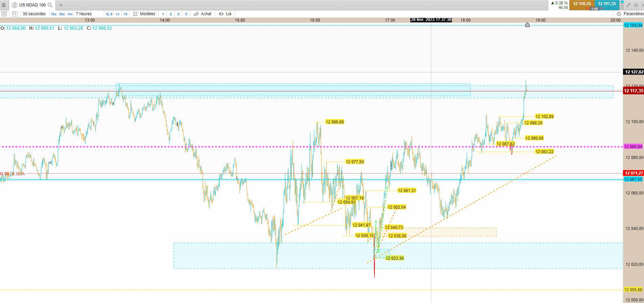Switch timeframe to 10s
The image size is (644, 303).
[53, 14]
